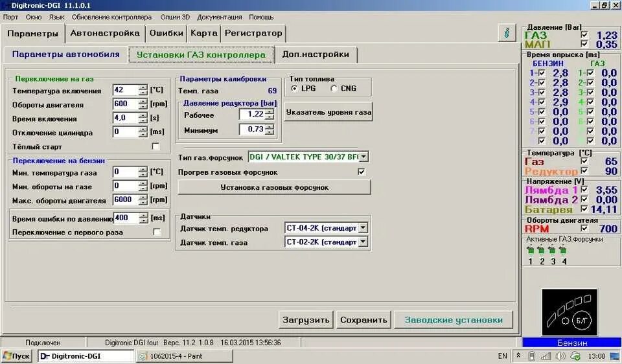Image resolution: width=622 pixels, height=364 pixels.
Task: Uncheck Прогрев газовых форсунок checkbox
Action: tap(361, 172)
